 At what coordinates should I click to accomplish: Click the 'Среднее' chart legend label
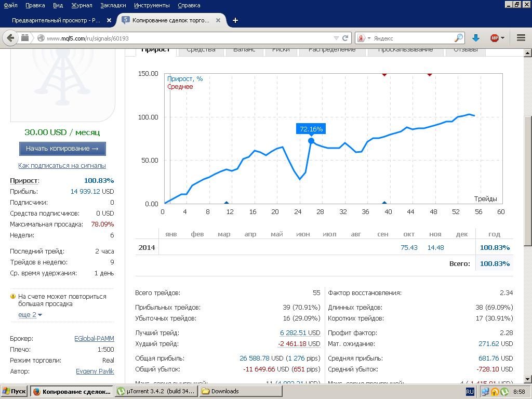point(180,87)
